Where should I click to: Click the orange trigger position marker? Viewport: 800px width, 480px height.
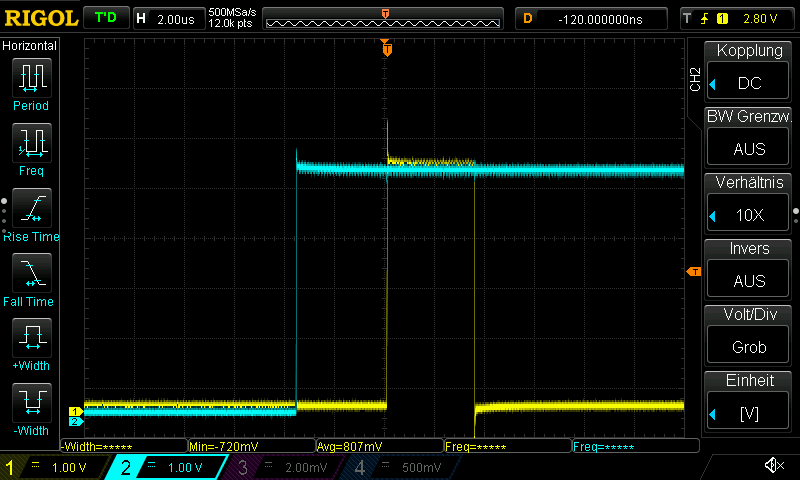pyautogui.click(x=386, y=48)
